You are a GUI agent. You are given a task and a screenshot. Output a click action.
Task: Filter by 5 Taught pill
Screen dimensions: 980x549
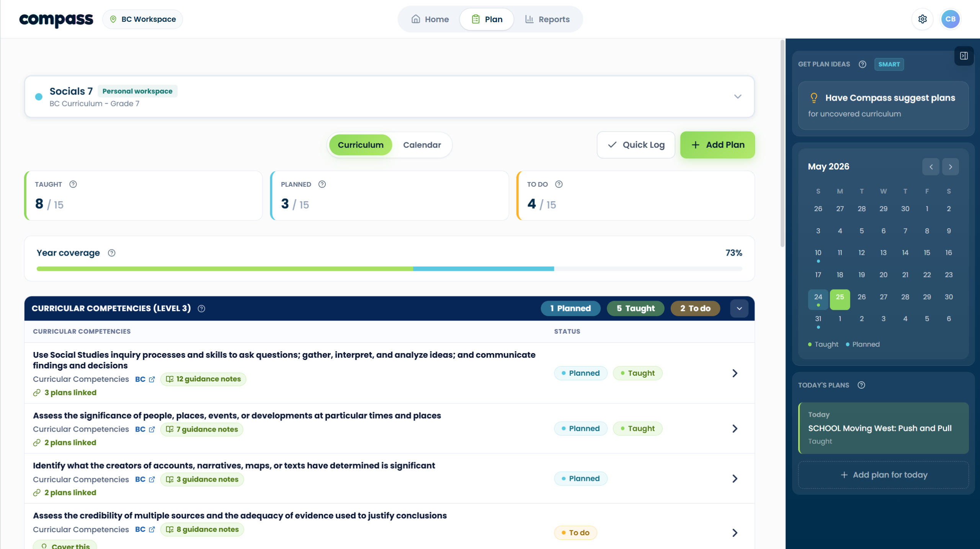(635, 309)
